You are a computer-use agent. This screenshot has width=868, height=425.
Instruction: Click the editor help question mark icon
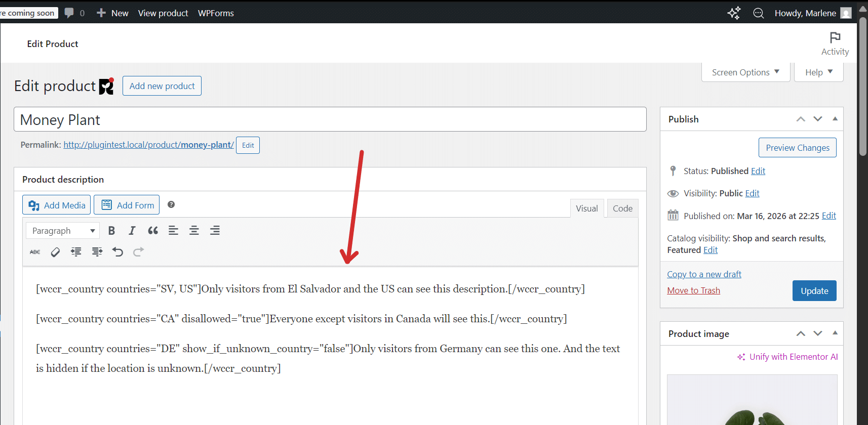[x=171, y=204]
